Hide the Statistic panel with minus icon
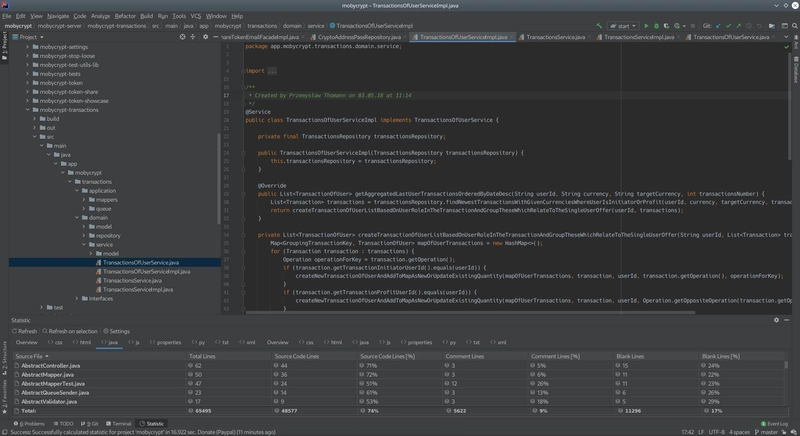This screenshot has height=436, width=800. tap(786, 320)
